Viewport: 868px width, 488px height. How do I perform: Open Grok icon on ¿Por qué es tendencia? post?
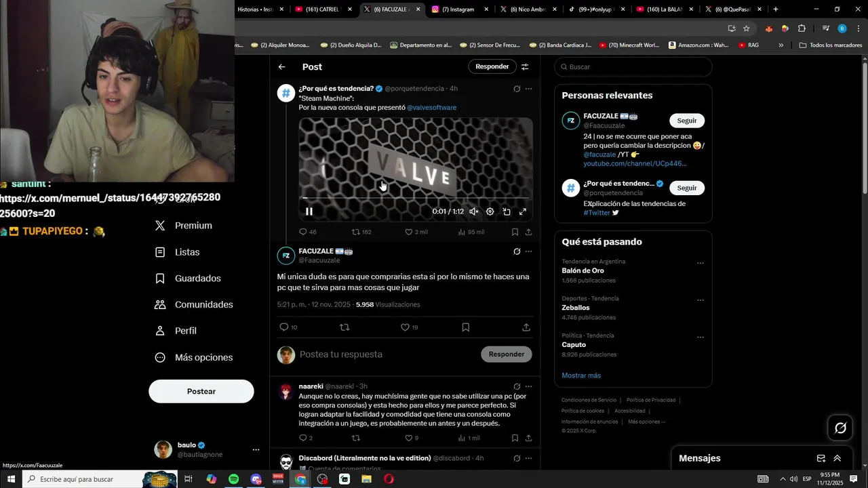[x=517, y=89]
